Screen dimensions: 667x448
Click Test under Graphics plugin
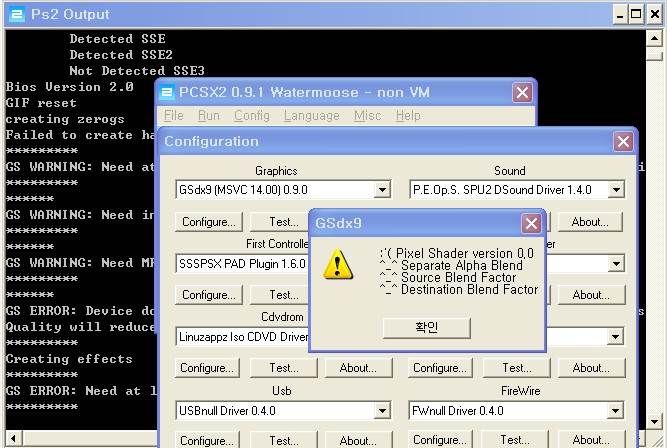point(281,222)
